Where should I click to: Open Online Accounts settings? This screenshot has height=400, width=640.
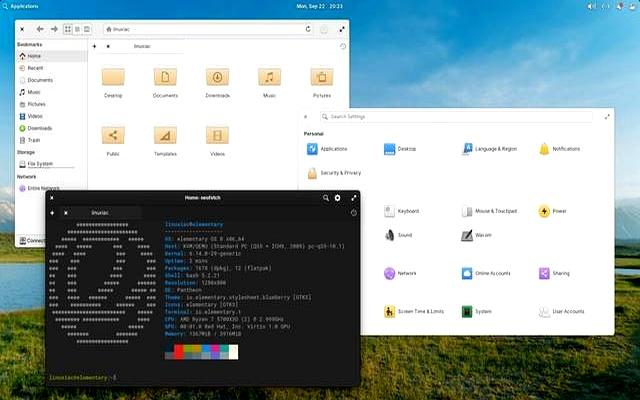[467, 273]
